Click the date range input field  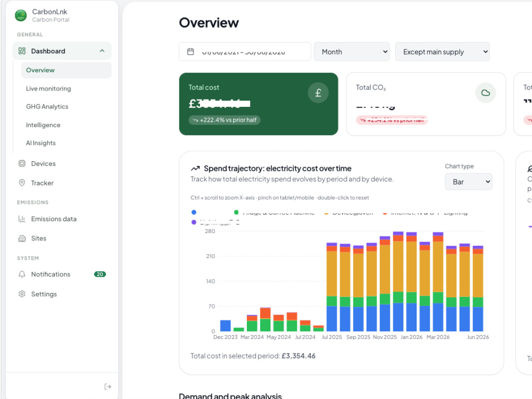[245, 52]
